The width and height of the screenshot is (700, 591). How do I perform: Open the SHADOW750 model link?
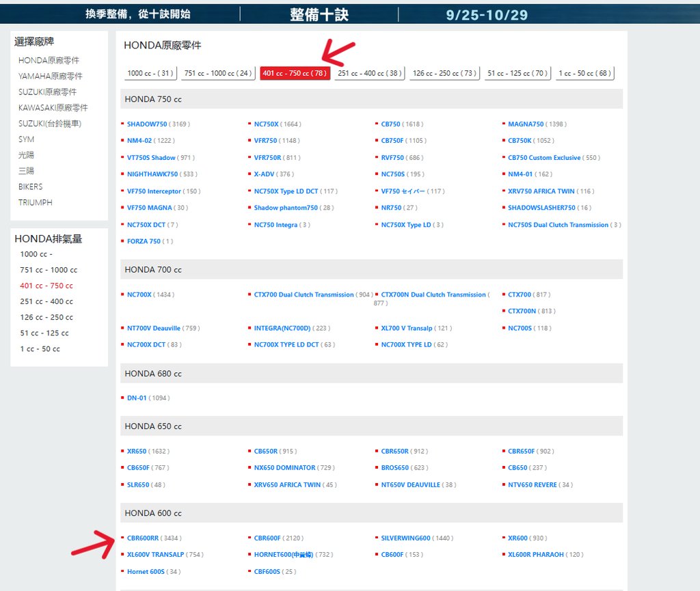[147, 124]
